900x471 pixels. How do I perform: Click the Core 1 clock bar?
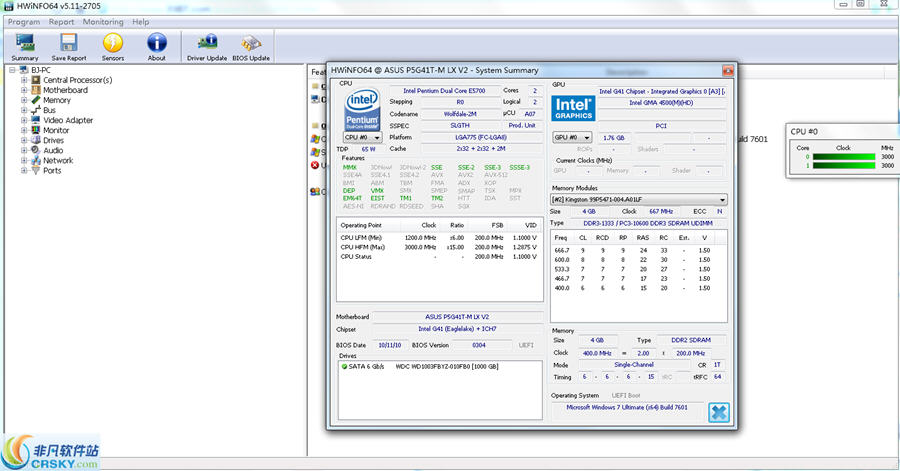844,165
